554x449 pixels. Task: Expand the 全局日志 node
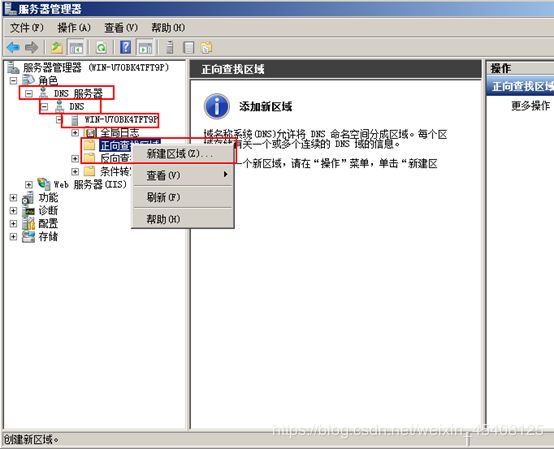75,133
